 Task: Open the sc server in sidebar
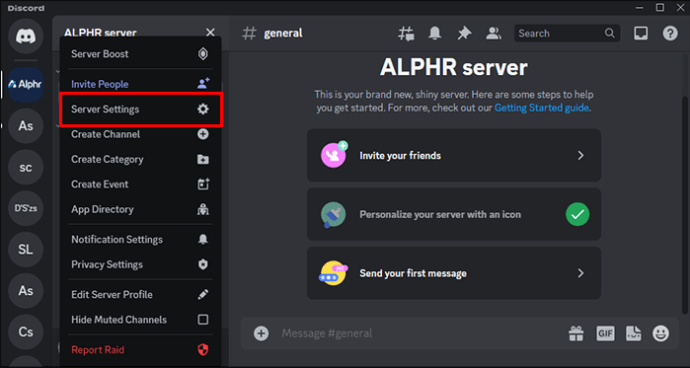point(26,167)
